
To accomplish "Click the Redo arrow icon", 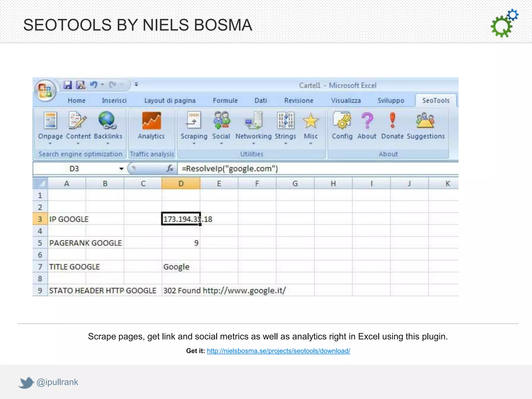I will click(113, 85).
